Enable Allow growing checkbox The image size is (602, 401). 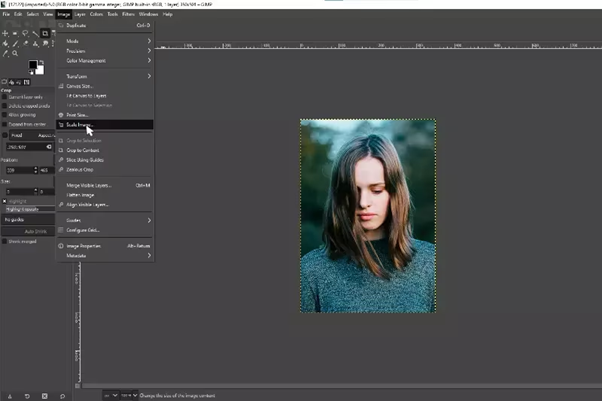coord(5,115)
